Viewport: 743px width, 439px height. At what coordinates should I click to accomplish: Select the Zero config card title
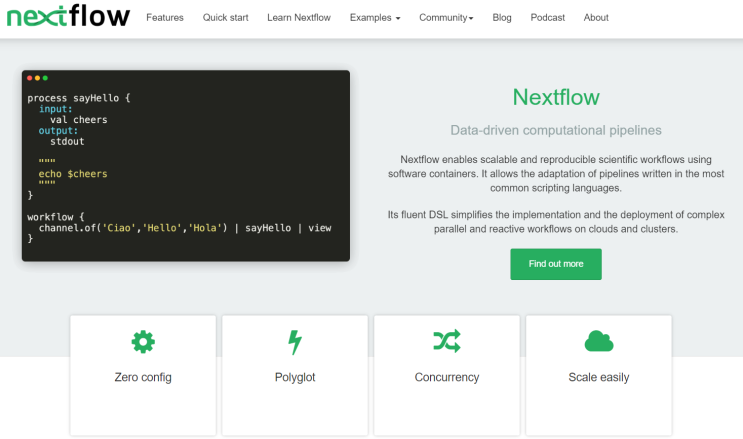pyautogui.click(x=143, y=377)
